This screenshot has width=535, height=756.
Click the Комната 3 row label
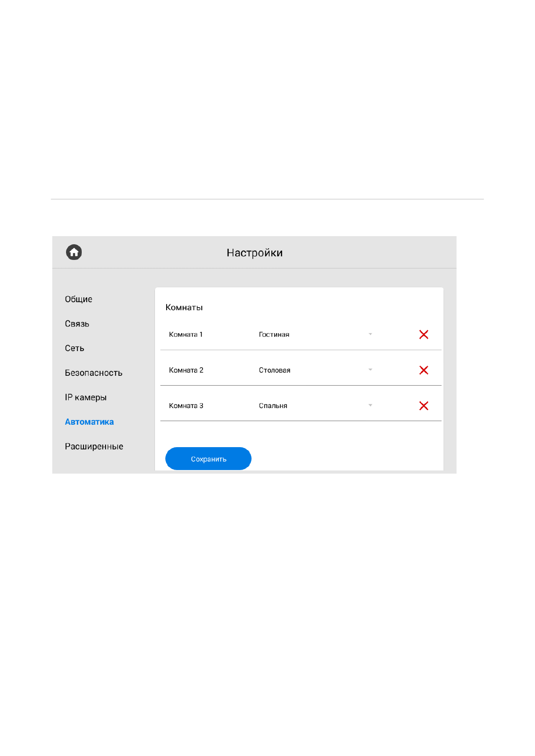[x=186, y=406]
